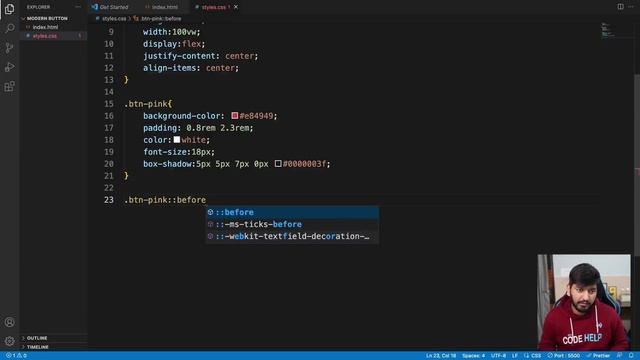Click the minimap code preview

(x=608, y=31)
